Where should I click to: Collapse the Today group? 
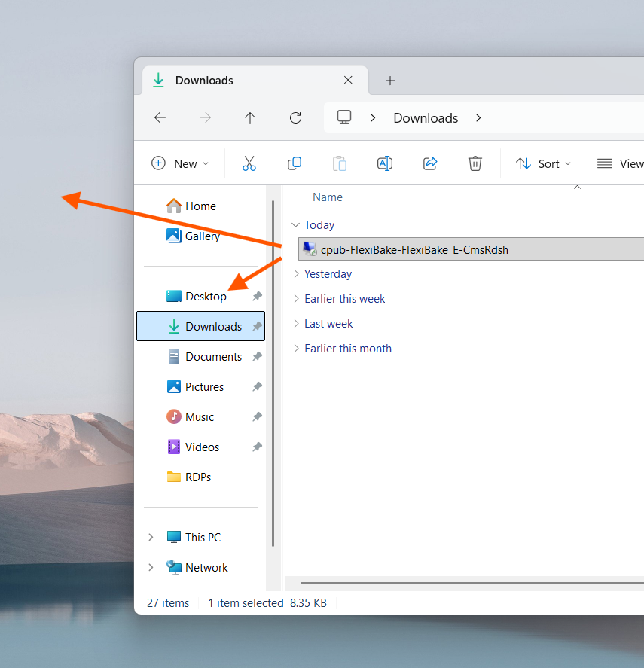click(x=295, y=224)
